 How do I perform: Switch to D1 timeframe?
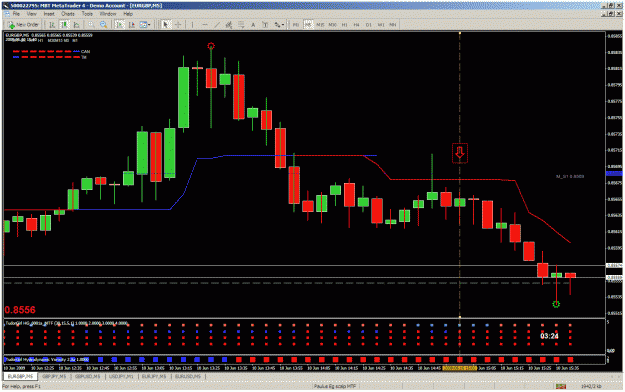click(369, 25)
